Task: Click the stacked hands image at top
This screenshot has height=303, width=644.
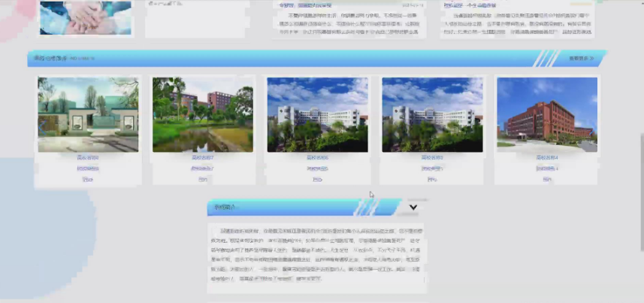Action: (86, 18)
